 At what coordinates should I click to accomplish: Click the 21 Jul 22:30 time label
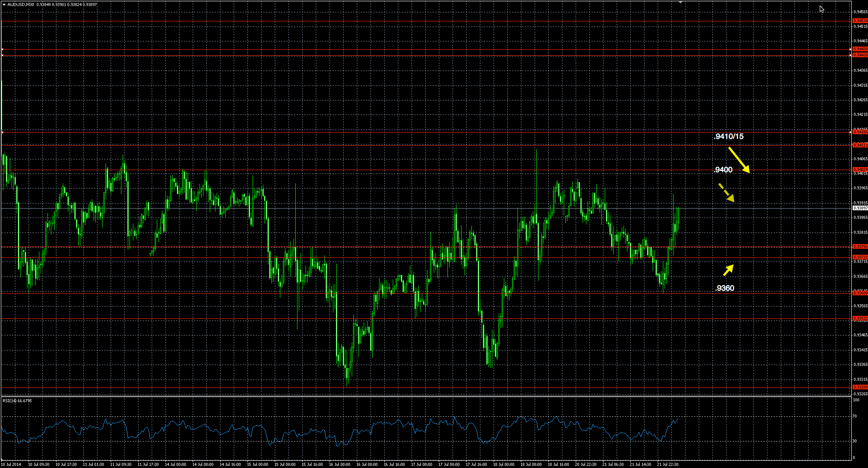tap(667, 464)
